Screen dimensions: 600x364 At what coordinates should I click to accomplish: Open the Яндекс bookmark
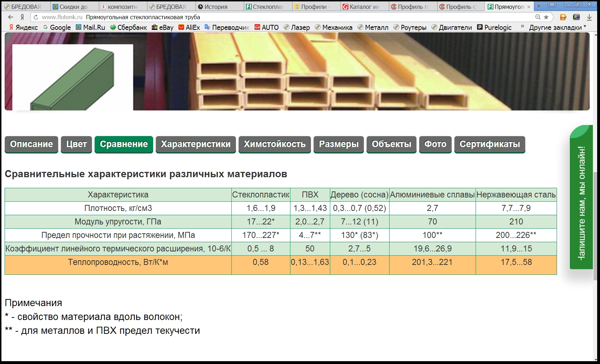click(x=23, y=27)
